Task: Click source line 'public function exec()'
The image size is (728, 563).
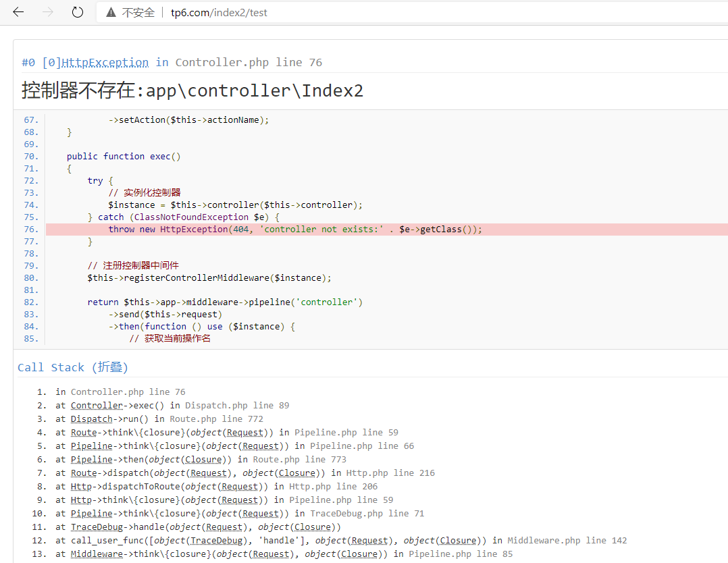Action: click(x=124, y=157)
